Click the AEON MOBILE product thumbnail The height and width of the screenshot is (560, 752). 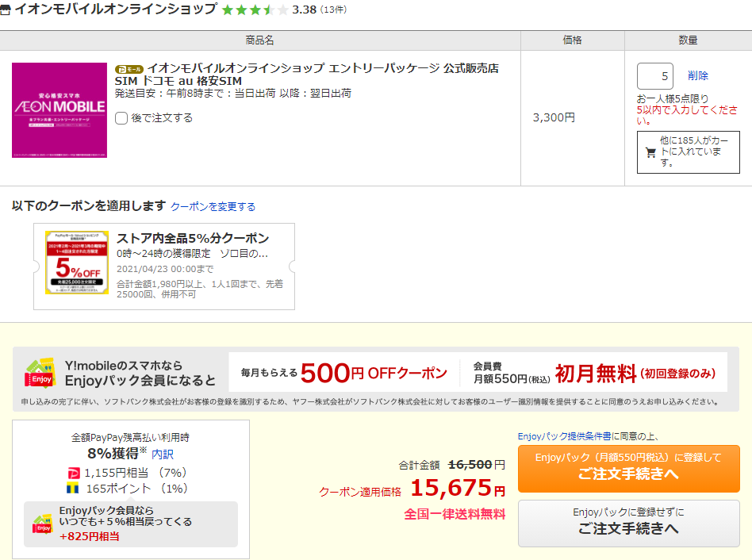tap(59, 109)
